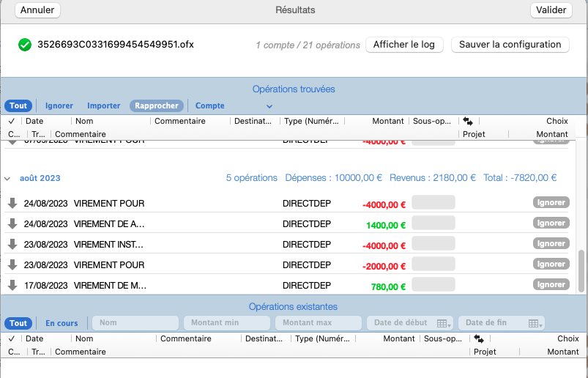Open the Date de fin calendar picker
The image size is (588, 378).
[534, 323]
